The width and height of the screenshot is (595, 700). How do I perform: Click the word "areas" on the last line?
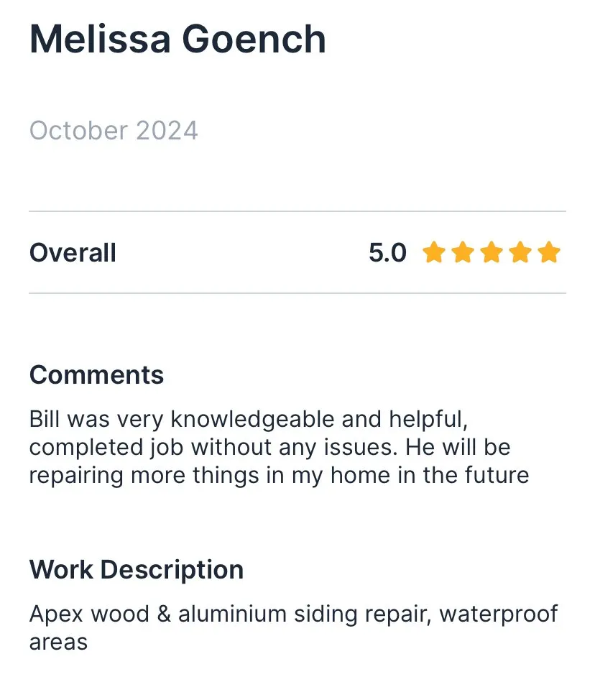[x=58, y=642]
